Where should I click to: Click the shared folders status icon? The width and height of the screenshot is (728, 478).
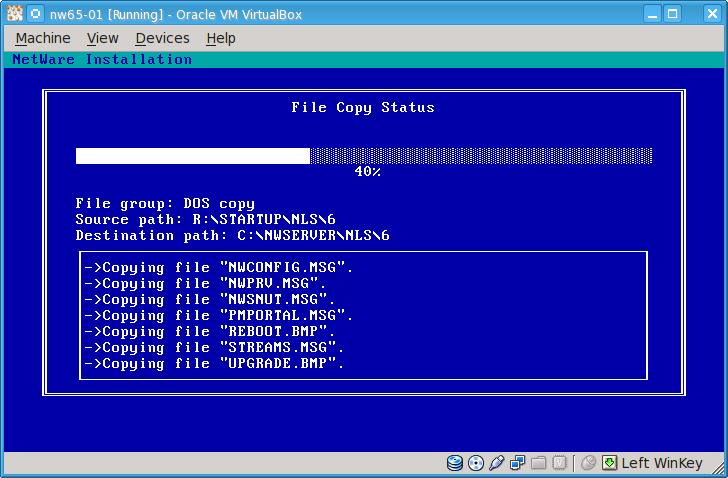(539, 463)
